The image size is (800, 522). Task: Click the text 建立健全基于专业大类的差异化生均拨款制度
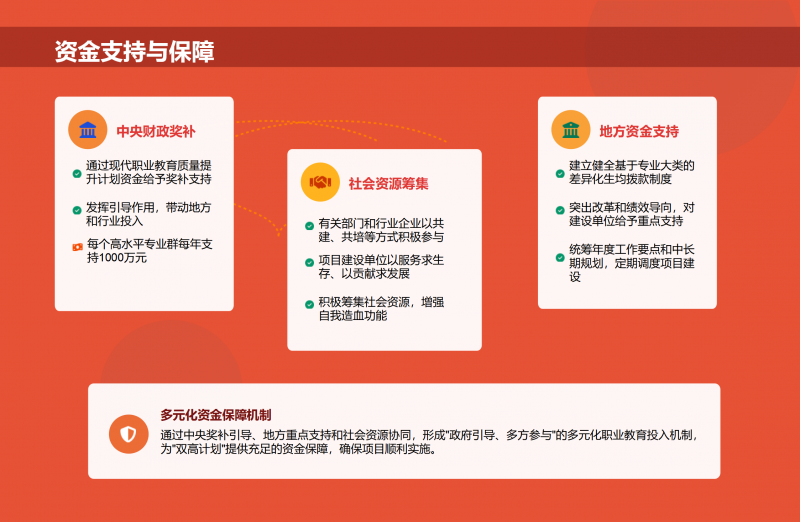[632, 172]
